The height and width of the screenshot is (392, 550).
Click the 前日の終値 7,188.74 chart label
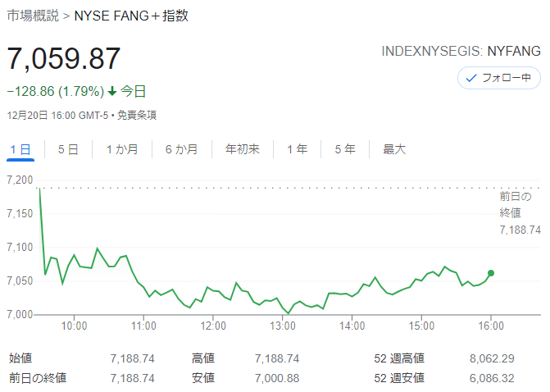tap(520, 213)
